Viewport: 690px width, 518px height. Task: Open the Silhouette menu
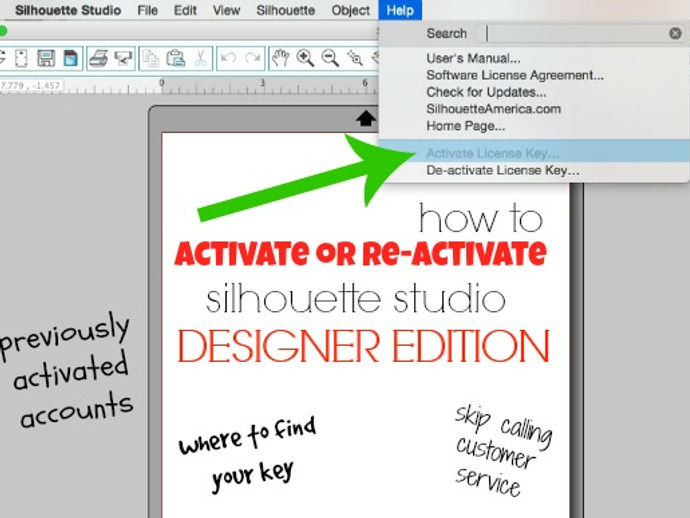pos(286,10)
